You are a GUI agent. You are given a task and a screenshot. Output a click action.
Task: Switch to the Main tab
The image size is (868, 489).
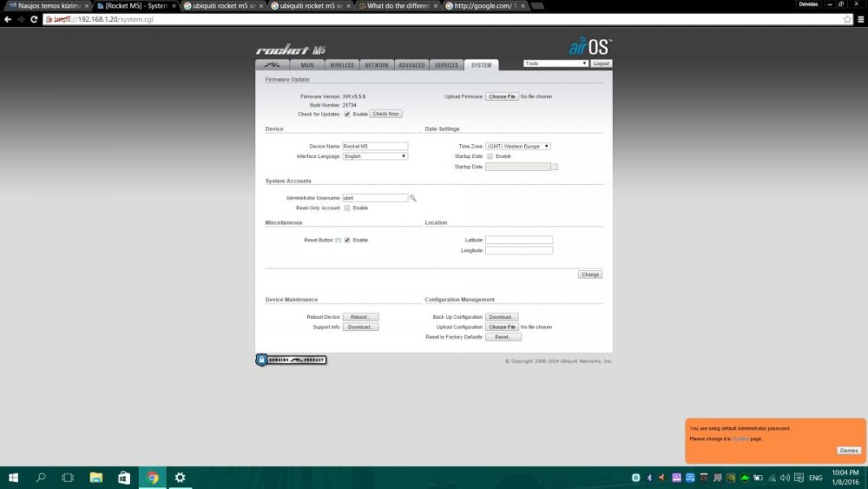coord(307,65)
